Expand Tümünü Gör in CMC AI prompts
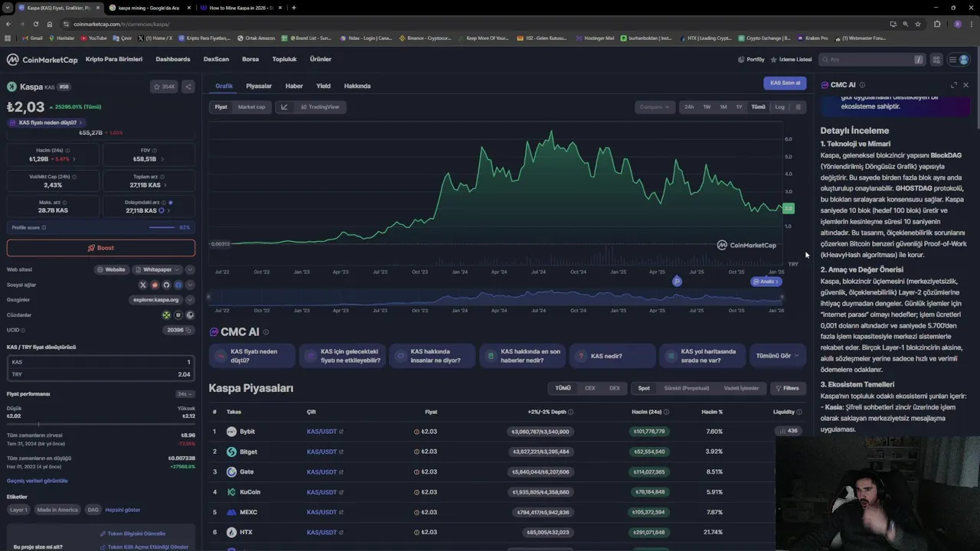Viewport: 980px width, 551px height. tap(777, 356)
